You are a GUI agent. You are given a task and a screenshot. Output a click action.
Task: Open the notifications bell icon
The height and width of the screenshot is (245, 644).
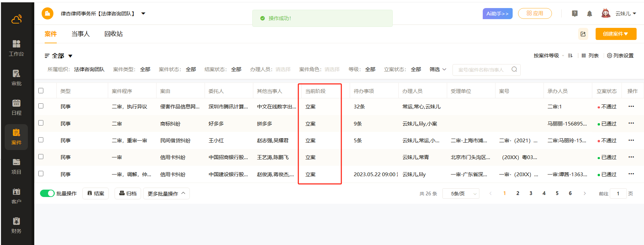(x=590, y=13)
